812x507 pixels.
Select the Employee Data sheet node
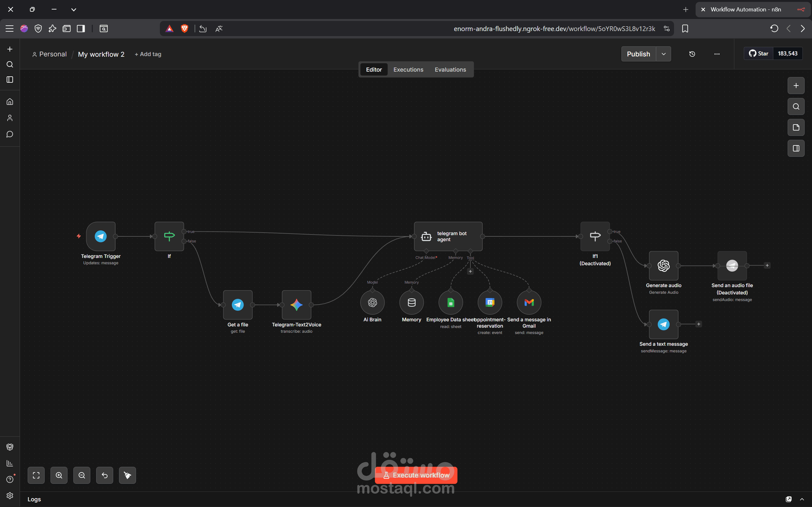point(451,302)
